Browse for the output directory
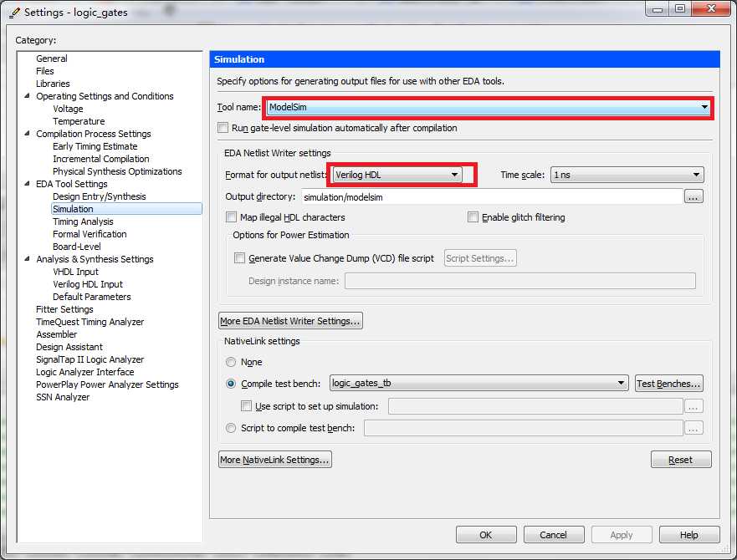 pos(693,197)
